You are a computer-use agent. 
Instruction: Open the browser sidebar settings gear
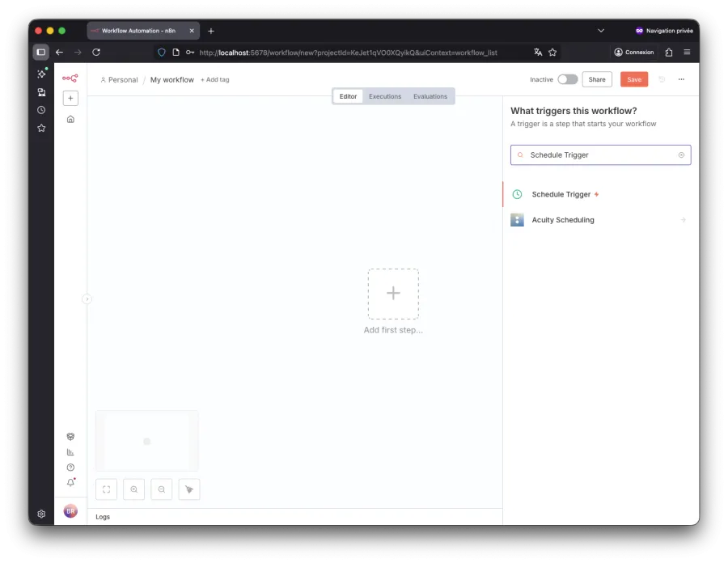pyautogui.click(x=41, y=514)
